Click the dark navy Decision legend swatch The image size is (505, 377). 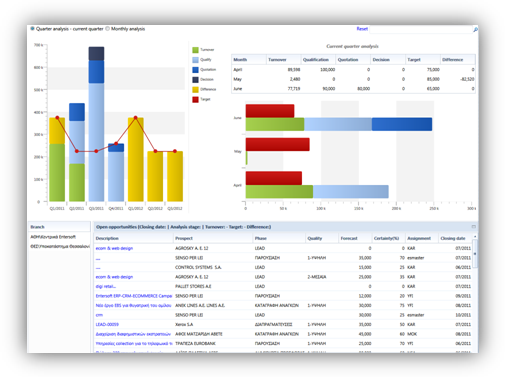(x=195, y=80)
